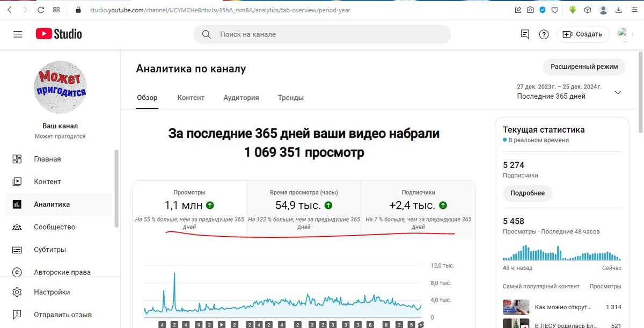Click the heart favorites icon in address bar
The height and width of the screenshot is (328, 644).
554,9
